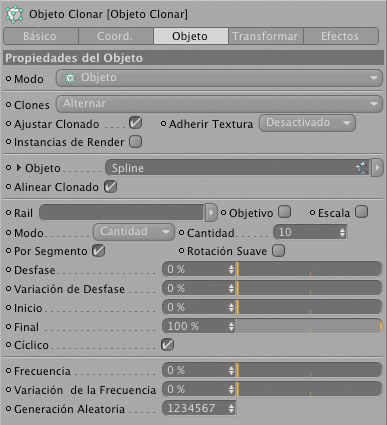Toggle the Ajustar Clonado checkbox

(x=135, y=123)
